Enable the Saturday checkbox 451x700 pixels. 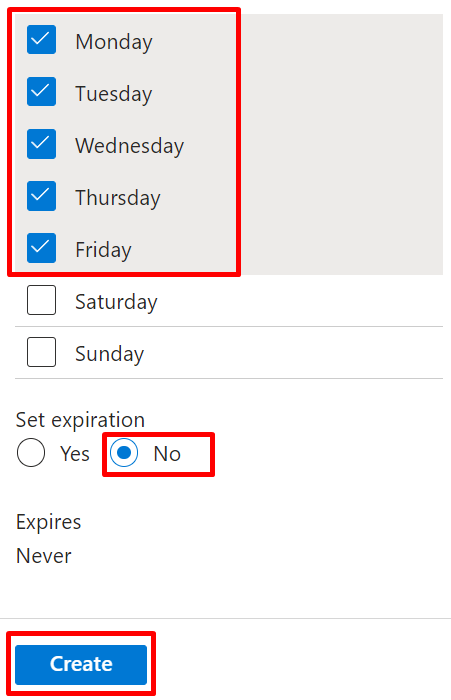(x=41, y=300)
